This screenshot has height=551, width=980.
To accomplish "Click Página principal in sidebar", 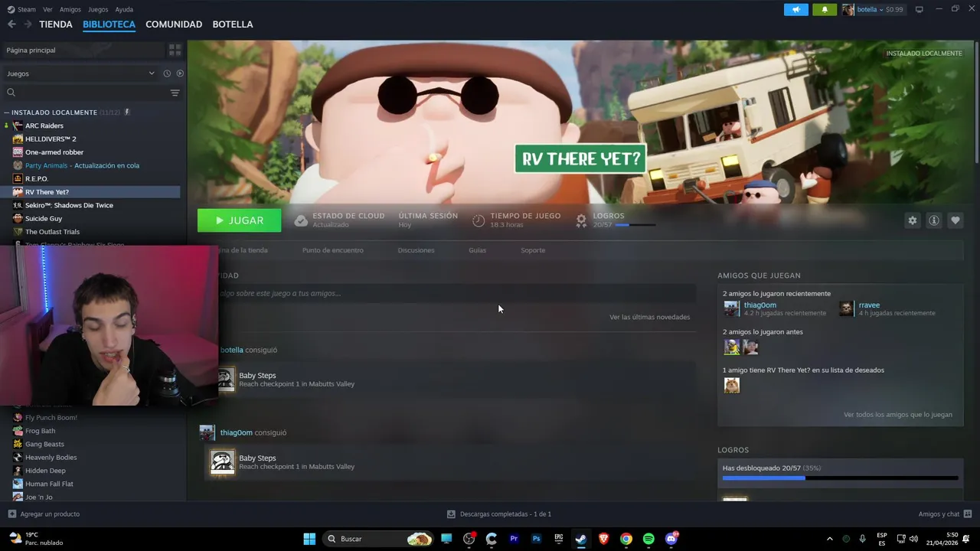I will coord(84,50).
